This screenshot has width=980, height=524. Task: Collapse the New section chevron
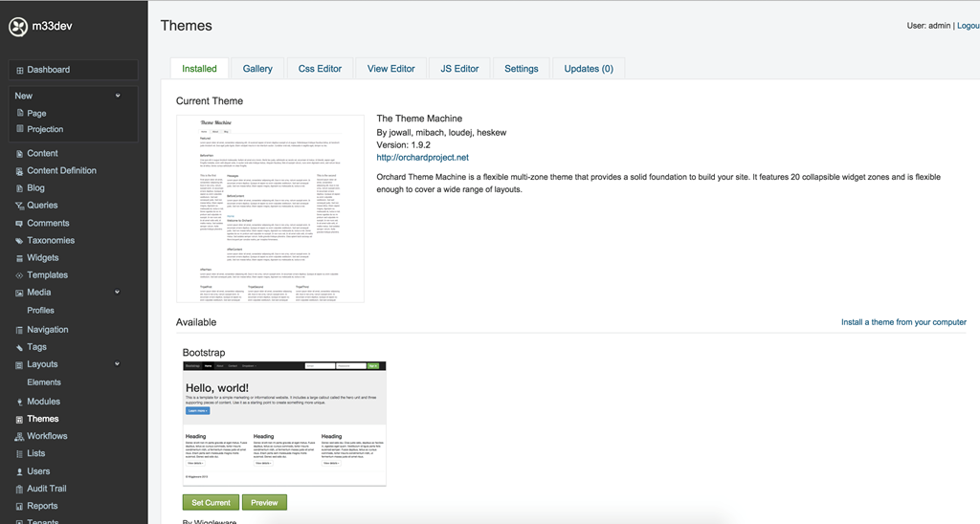118,96
